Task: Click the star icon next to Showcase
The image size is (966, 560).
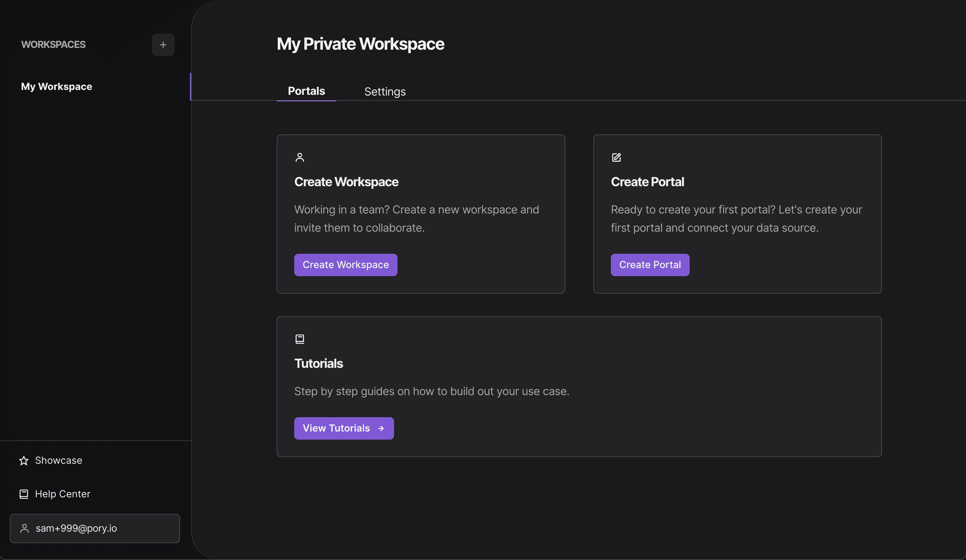Action: click(x=24, y=460)
